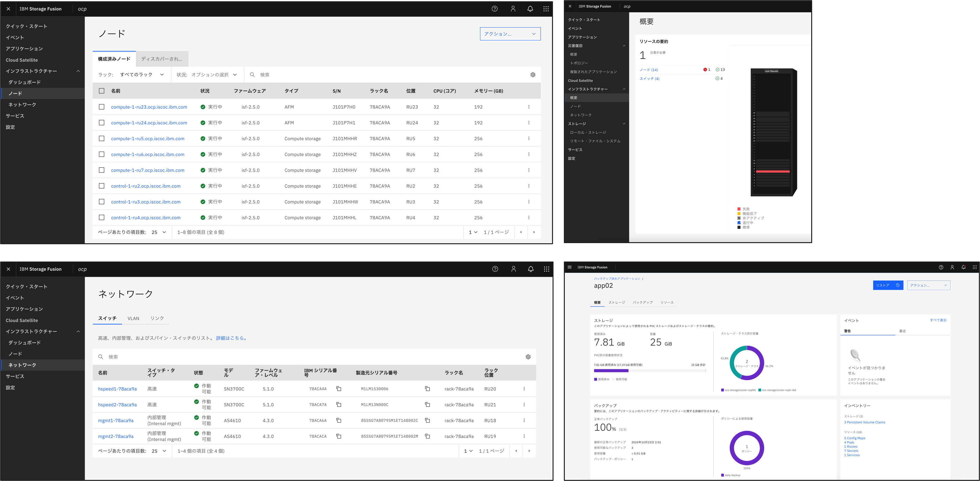Open overflow menu for control-1-ru4 row
Viewport: 980px width, 481px height.
[x=529, y=217]
